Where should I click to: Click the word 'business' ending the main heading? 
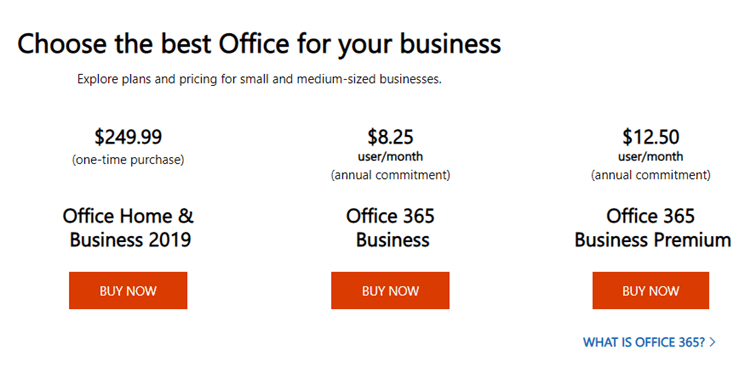point(450,44)
